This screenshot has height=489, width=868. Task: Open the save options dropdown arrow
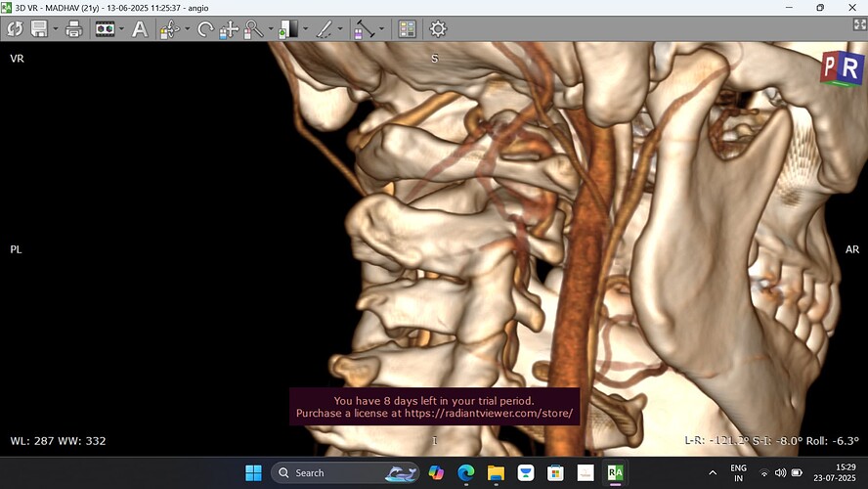coord(56,28)
